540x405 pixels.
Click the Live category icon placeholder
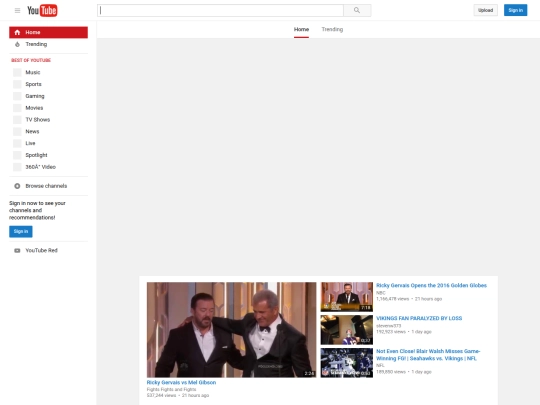pyautogui.click(x=17, y=143)
